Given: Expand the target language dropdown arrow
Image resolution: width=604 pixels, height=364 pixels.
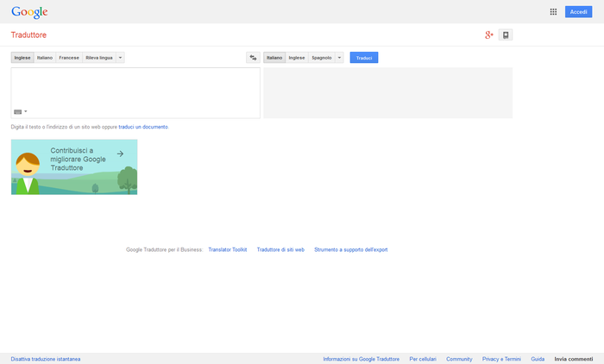Looking at the screenshot, I should click(339, 58).
